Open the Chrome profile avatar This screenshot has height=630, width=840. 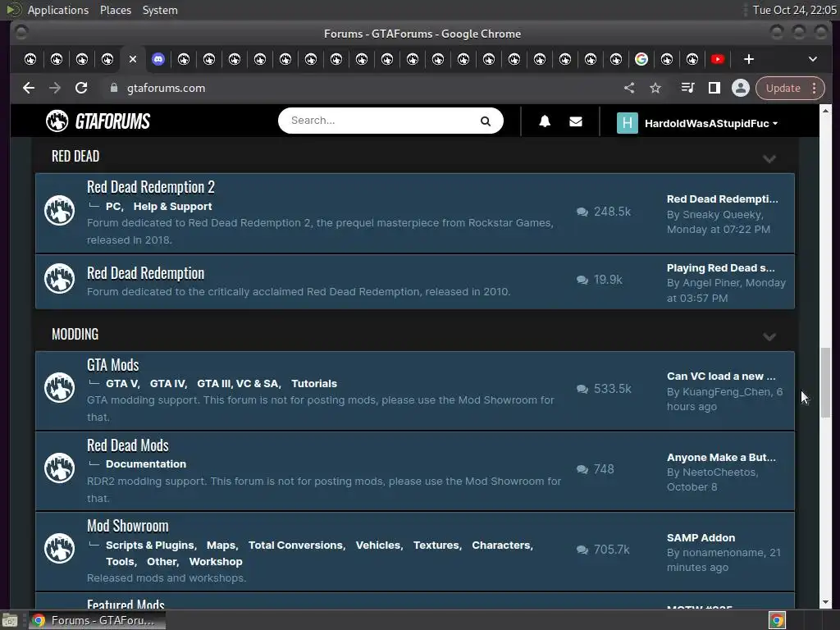click(741, 88)
